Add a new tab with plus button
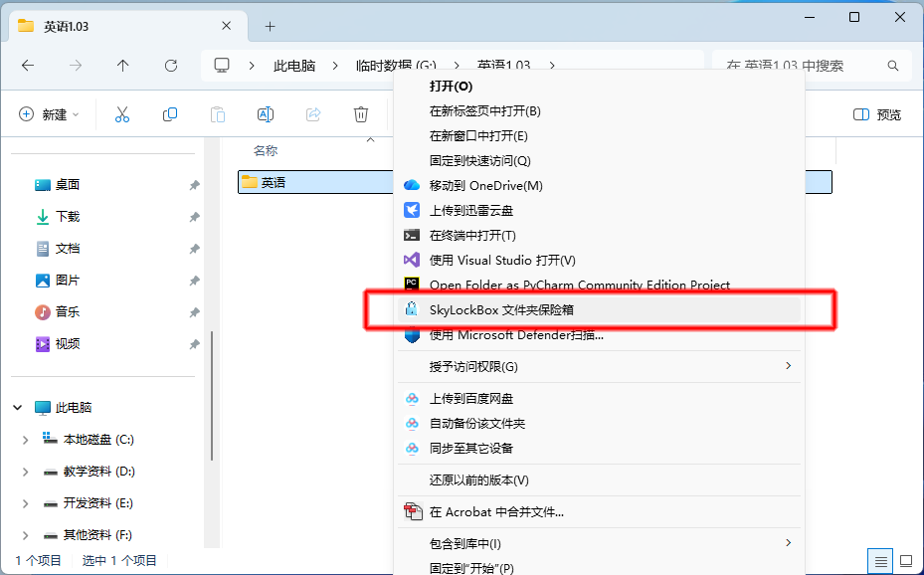The height and width of the screenshot is (575, 924). click(x=270, y=27)
